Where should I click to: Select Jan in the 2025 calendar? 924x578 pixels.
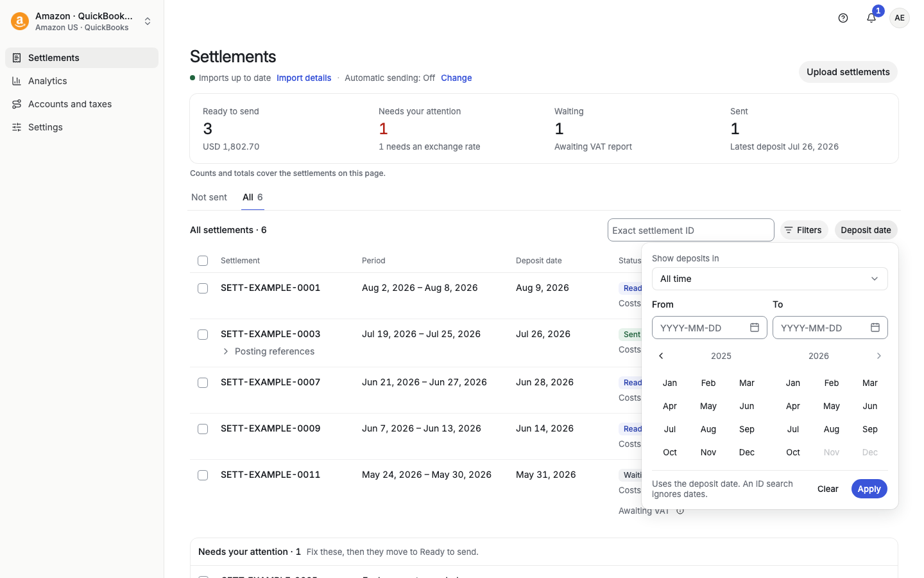point(670,383)
